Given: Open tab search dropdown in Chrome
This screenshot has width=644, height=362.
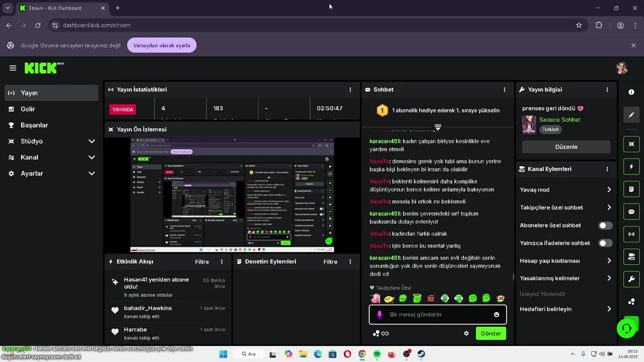Looking at the screenshot, I should tap(8, 8).
